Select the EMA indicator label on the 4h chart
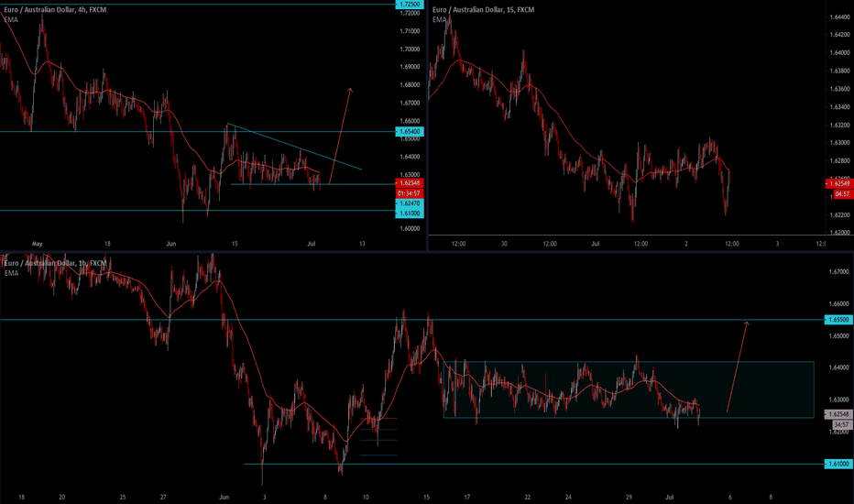854x504 pixels. point(11,19)
